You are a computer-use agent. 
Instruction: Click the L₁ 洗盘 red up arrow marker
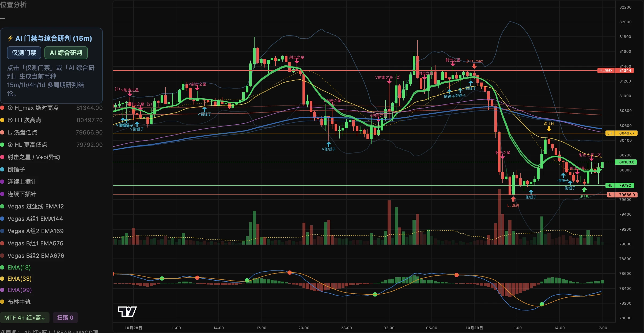(x=513, y=199)
